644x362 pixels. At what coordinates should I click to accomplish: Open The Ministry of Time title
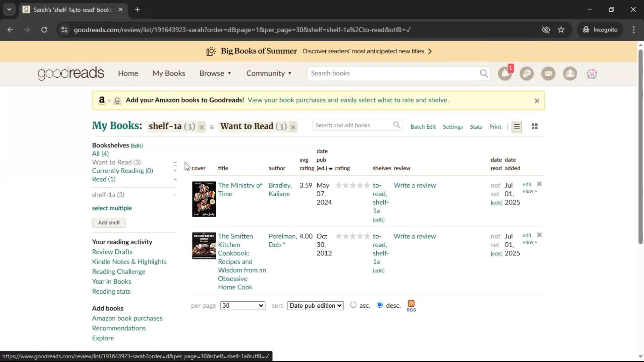[240, 190]
